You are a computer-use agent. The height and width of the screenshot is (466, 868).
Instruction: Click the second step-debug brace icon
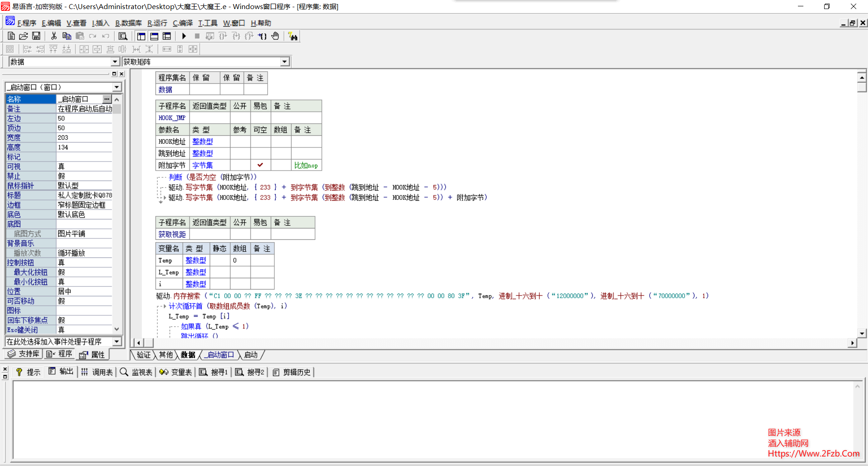[236, 36]
